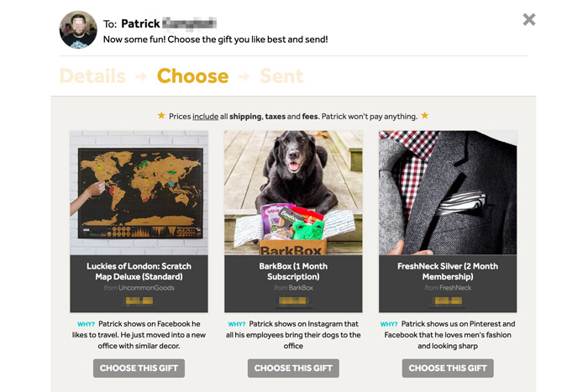Screen dimensions: 588x392
Task: Go back to the Details step
Action: tap(92, 76)
